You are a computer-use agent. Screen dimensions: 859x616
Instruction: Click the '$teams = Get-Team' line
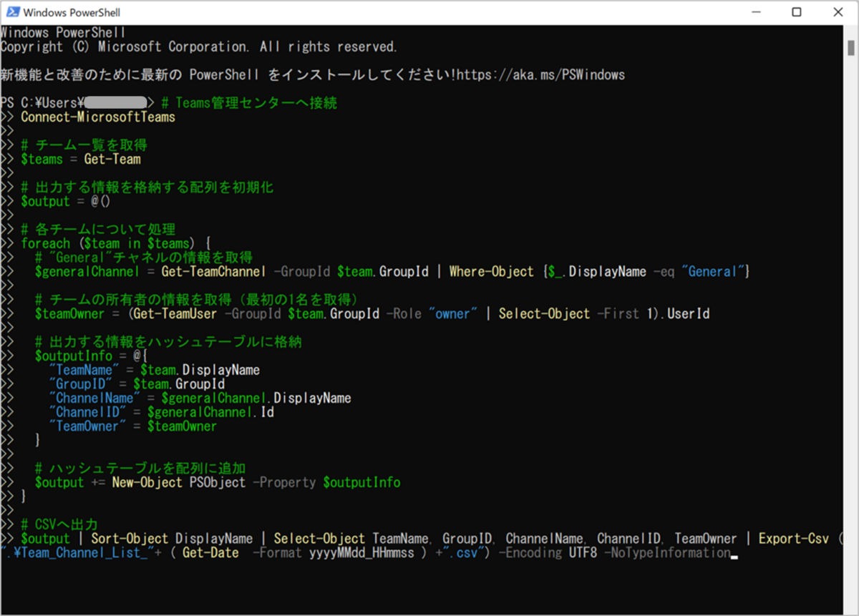81,159
